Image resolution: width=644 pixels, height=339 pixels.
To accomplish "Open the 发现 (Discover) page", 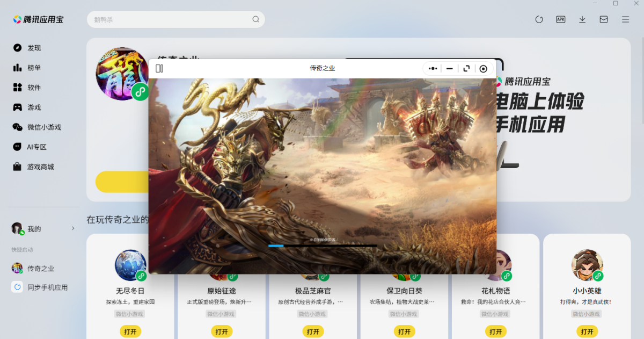I will (34, 48).
